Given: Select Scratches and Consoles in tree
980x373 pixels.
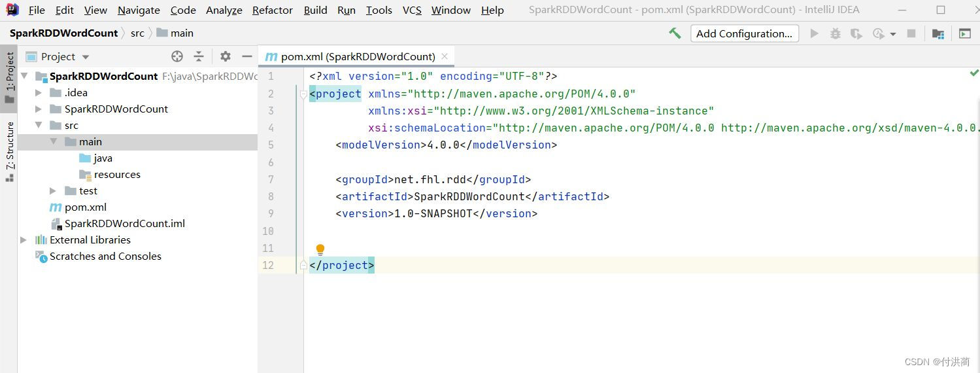Looking at the screenshot, I should click(105, 256).
